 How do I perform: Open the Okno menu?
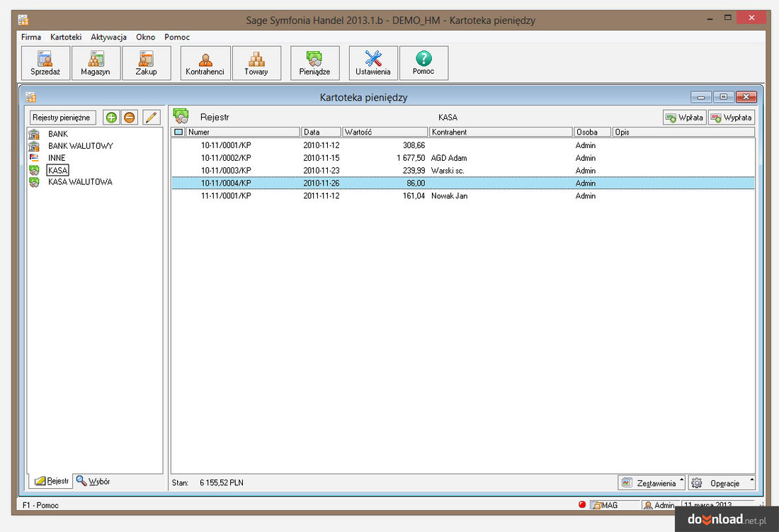tap(146, 38)
